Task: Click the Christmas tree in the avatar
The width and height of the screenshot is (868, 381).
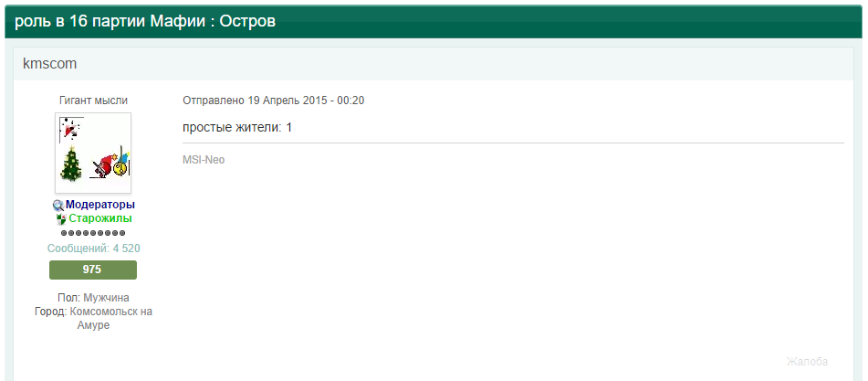Action: 70,164
